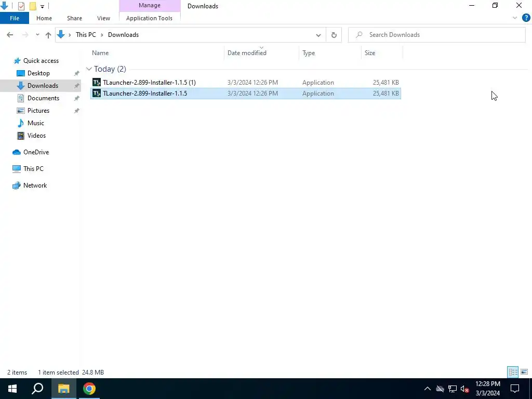The image size is (532, 399).
Task: Open the Action Center notifications icon
Action: point(515,389)
